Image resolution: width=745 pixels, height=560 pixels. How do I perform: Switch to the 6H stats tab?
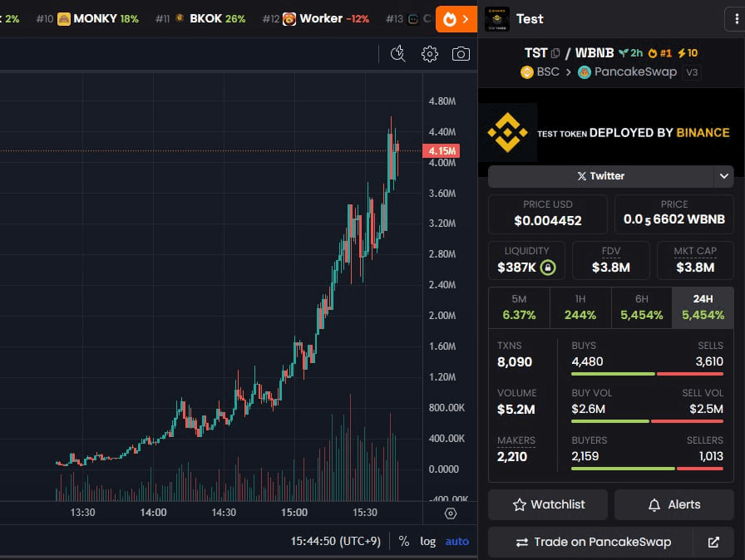pyautogui.click(x=641, y=307)
